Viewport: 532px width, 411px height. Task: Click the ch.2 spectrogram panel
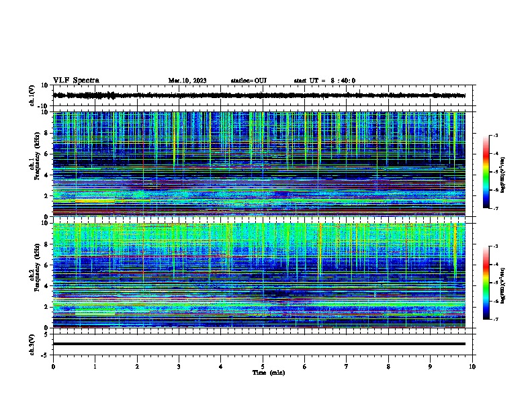point(259,275)
